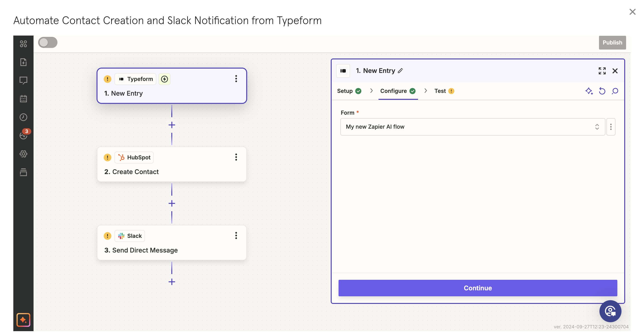Expand the panel to full screen
Screen dimensions: 644x333
tap(602, 71)
